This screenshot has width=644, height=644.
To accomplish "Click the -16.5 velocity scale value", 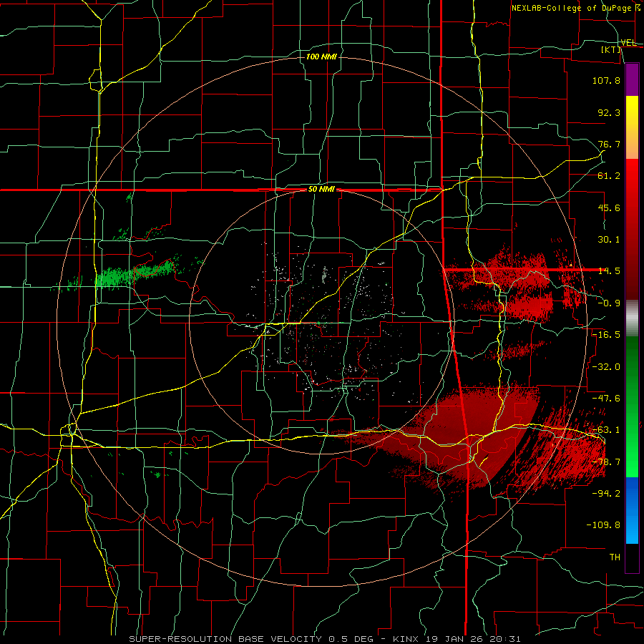I will click(606, 335).
